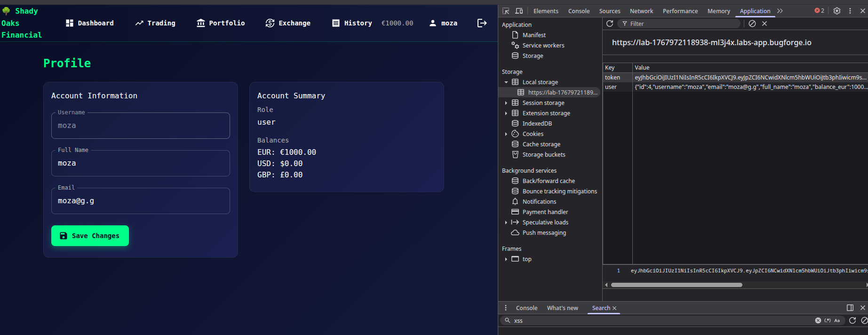Click the logout icon in the navbar
This screenshot has height=335, width=868.
pyautogui.click(x=482, y=23)
